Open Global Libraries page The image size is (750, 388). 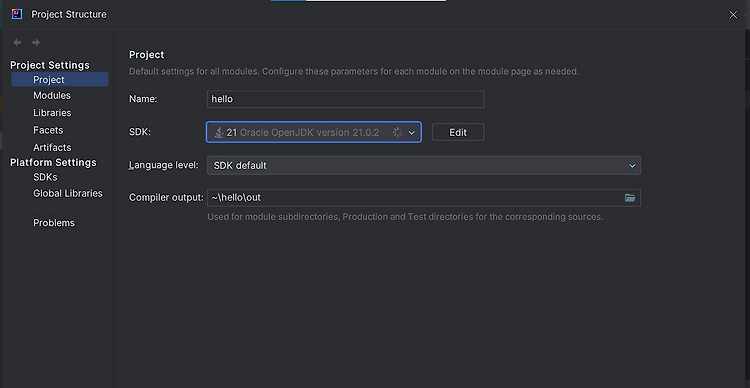click(67, 193)
